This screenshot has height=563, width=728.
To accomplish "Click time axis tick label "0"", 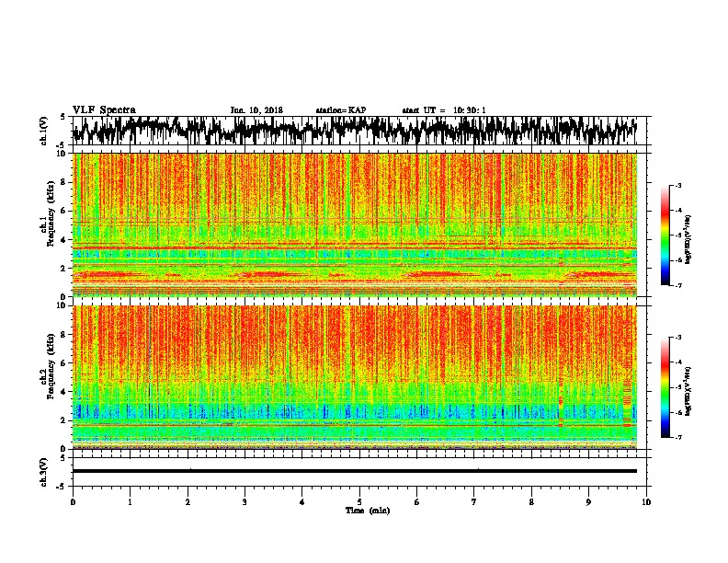I will pos(73,502).
